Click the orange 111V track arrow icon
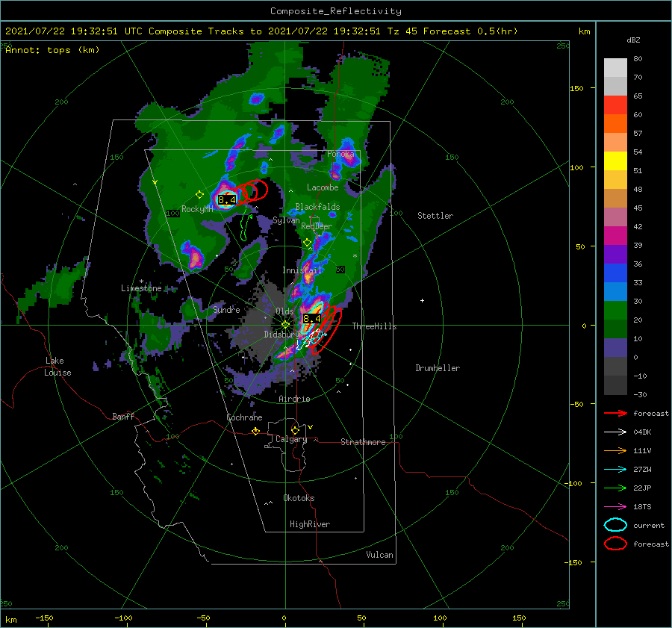 (615, 450)
